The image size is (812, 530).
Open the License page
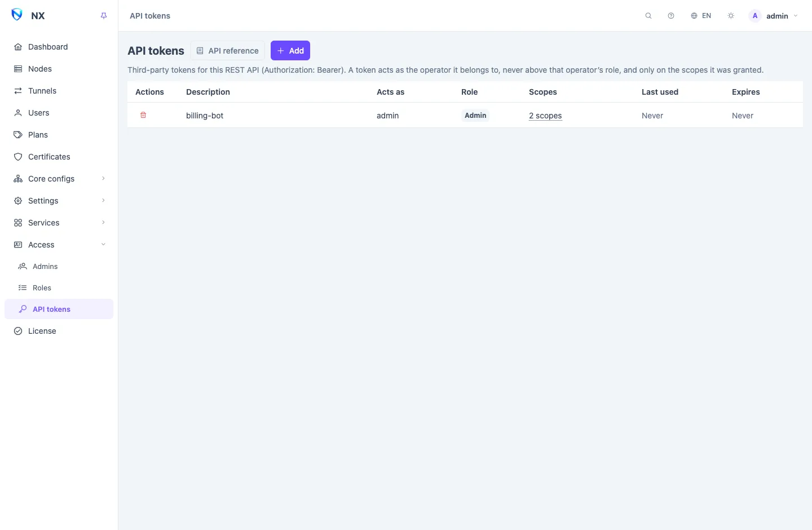tap(59, 331)
